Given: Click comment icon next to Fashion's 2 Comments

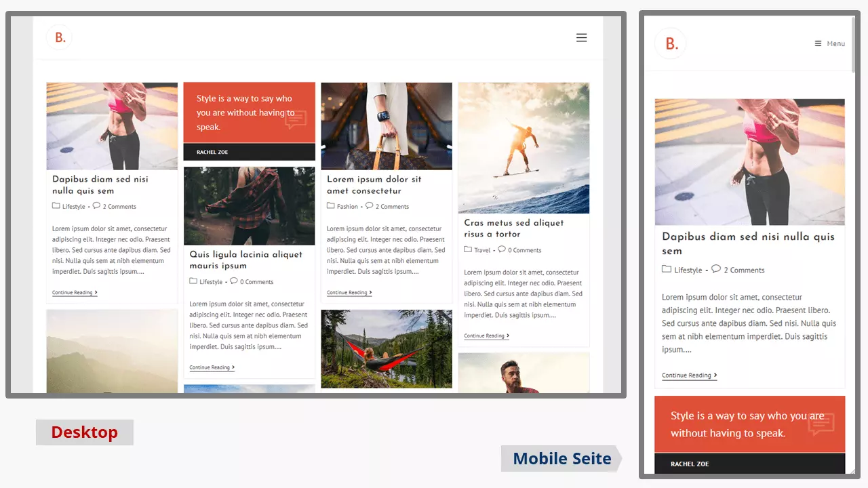Looking at the screenshot, I should pos(370,206).
